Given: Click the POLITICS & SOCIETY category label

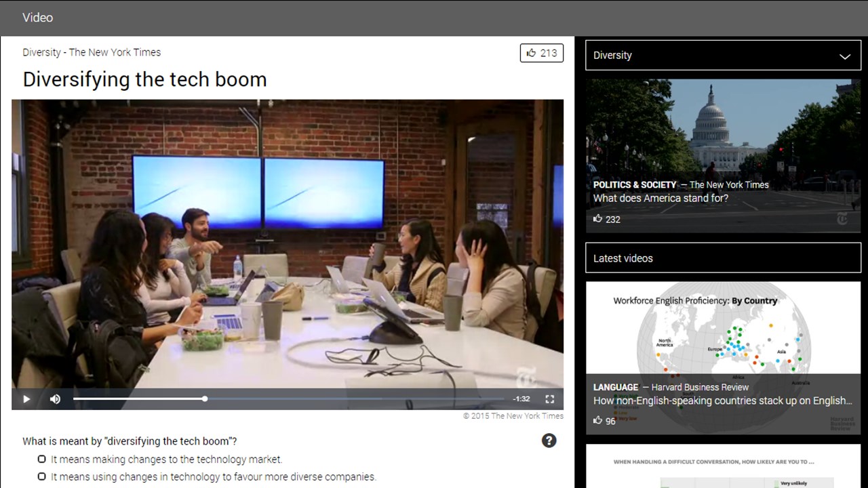Looking at the screenshot, I should click(635, 184).
